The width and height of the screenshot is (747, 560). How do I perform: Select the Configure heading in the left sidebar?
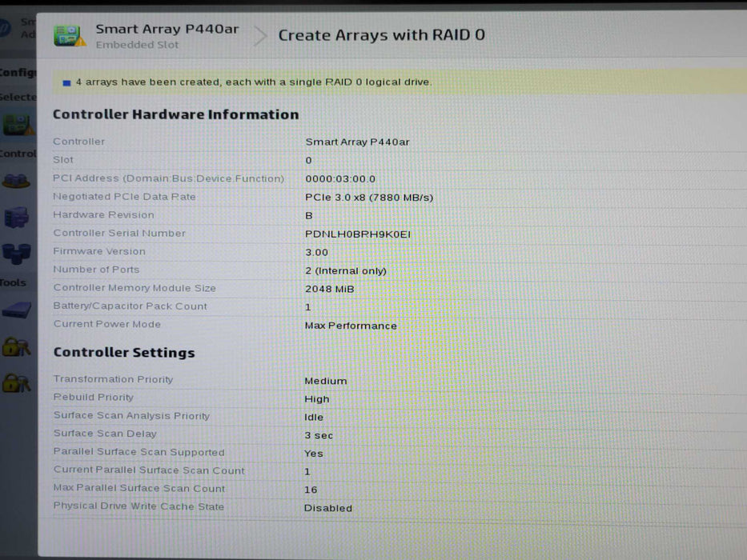point(18,72)
